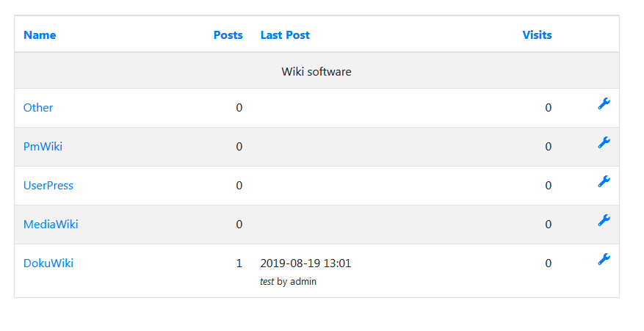Sort by the Visits column header
Image resolution: width=644 pixels, height=331 pixels.
pos(537,35)
